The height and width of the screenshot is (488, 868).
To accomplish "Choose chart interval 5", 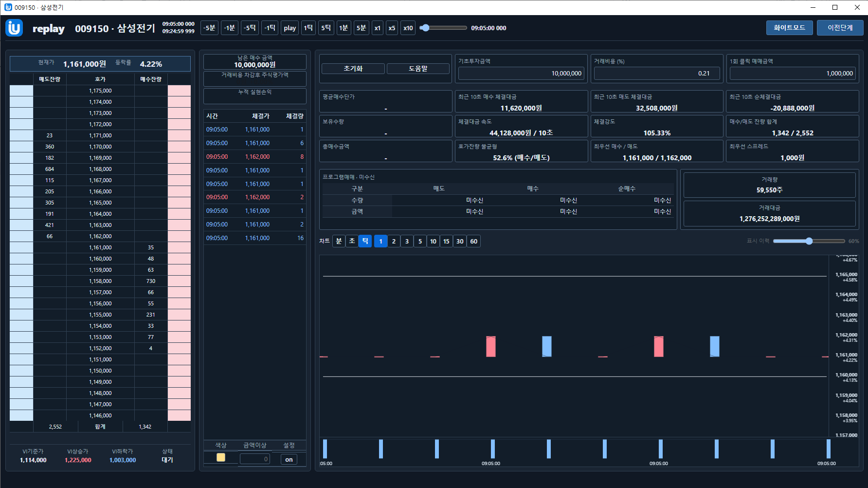I will (420, 241).
